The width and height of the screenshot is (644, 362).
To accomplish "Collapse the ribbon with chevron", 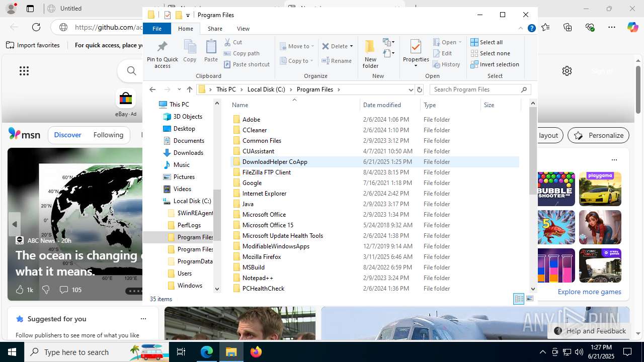I will pyautogui.click(x=521, y=29).
